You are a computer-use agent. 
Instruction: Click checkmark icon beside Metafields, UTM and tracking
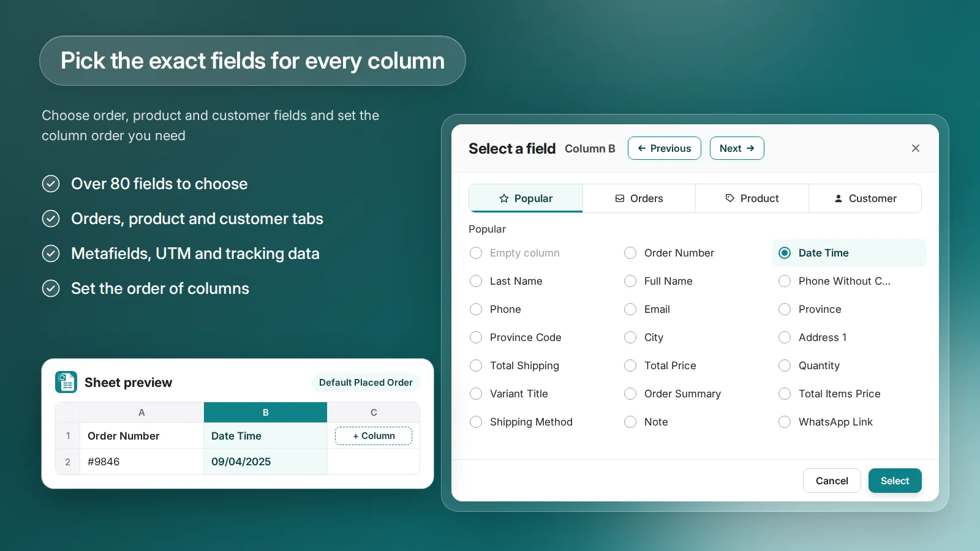click(x=51, y=253)
